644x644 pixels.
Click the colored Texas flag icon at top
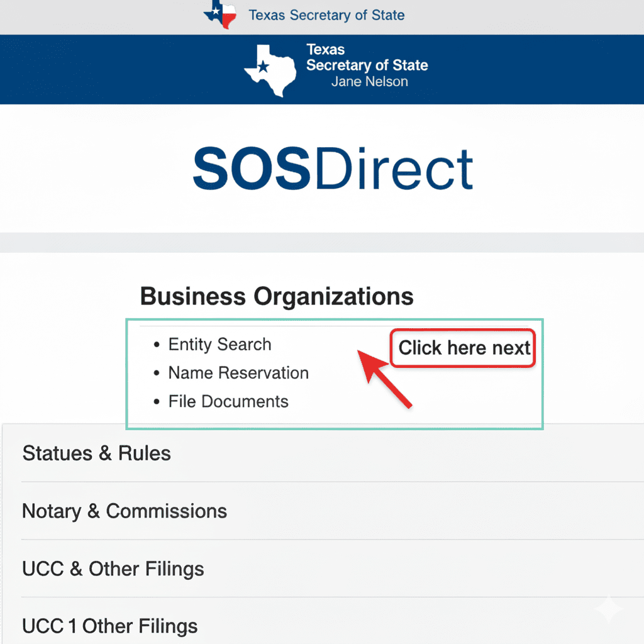pyautogui.click(x=220, y=14)
